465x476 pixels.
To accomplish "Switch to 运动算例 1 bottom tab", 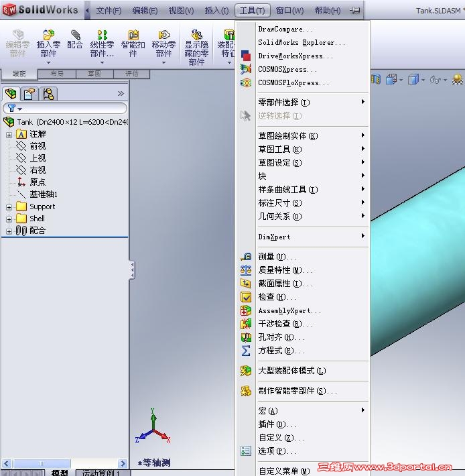I will pos(103,473).
